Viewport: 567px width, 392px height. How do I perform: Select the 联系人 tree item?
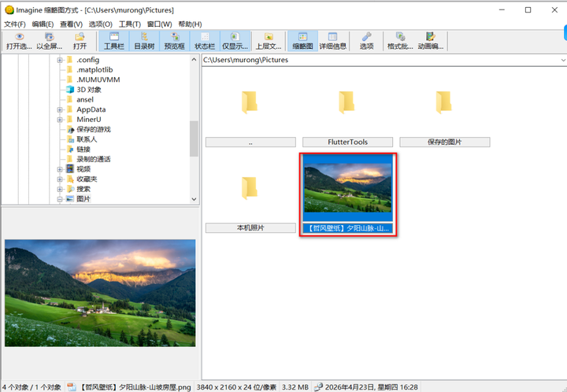pyautogui.click(x=87, y=139)
